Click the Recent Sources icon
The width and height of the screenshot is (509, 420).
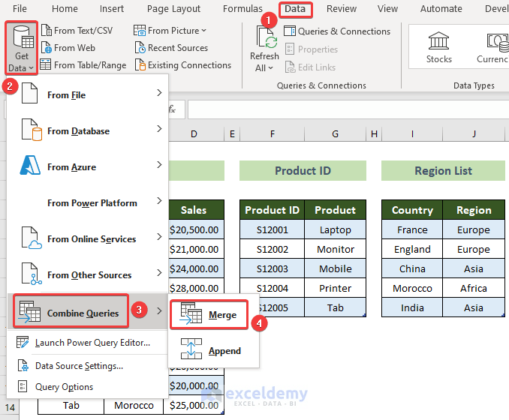tap(140, 48)
